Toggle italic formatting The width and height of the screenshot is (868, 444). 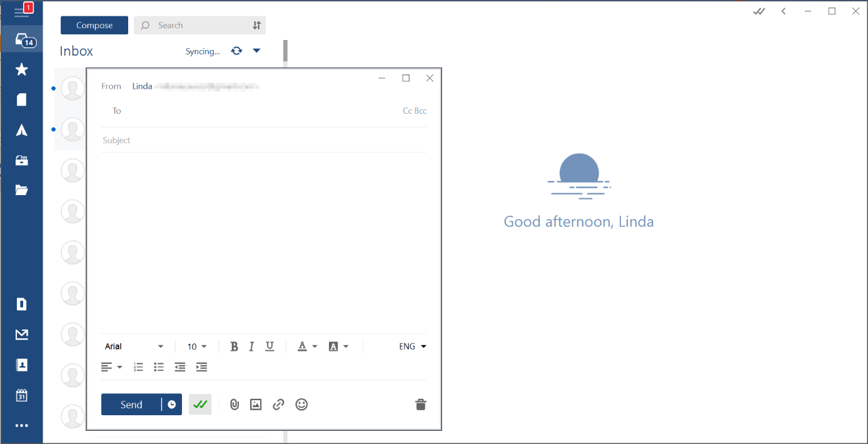click(251, 346)
